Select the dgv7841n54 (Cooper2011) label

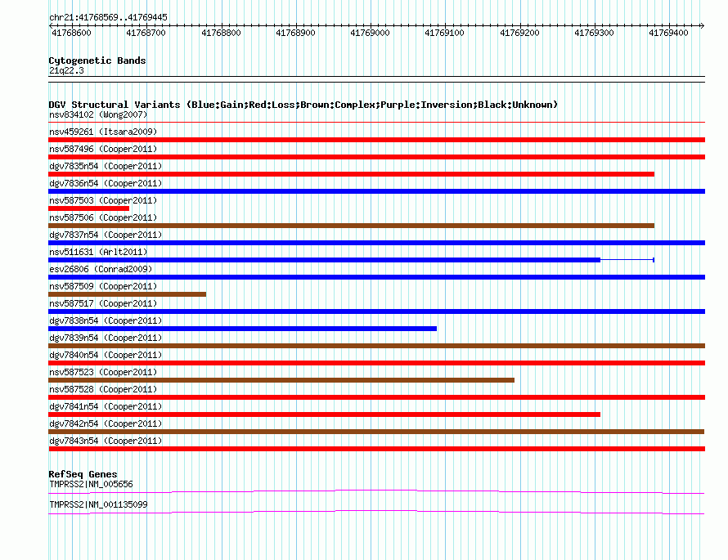[106, 406]
